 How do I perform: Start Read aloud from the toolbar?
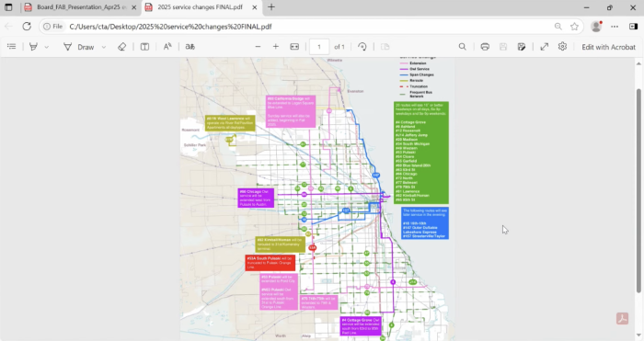pos(167,47)
